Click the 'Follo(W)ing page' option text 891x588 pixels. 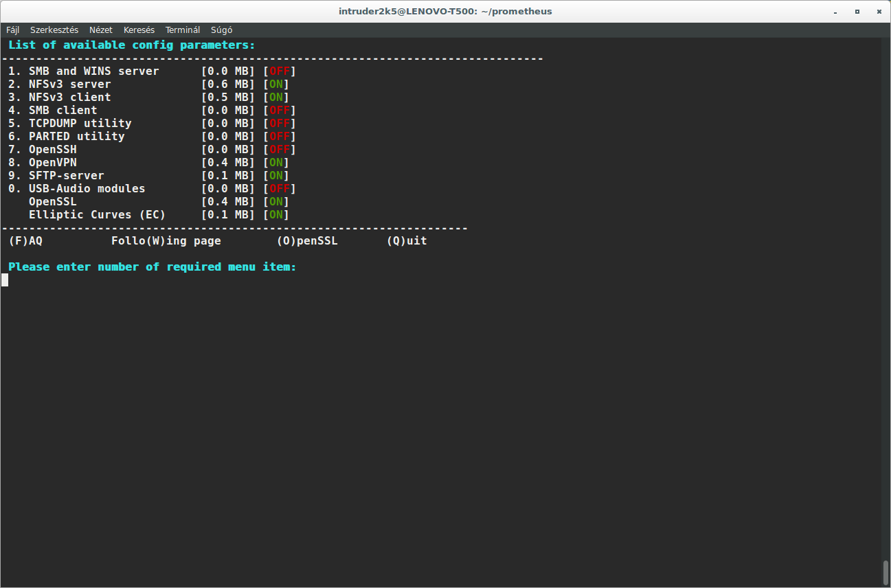(x=166, y=241)
